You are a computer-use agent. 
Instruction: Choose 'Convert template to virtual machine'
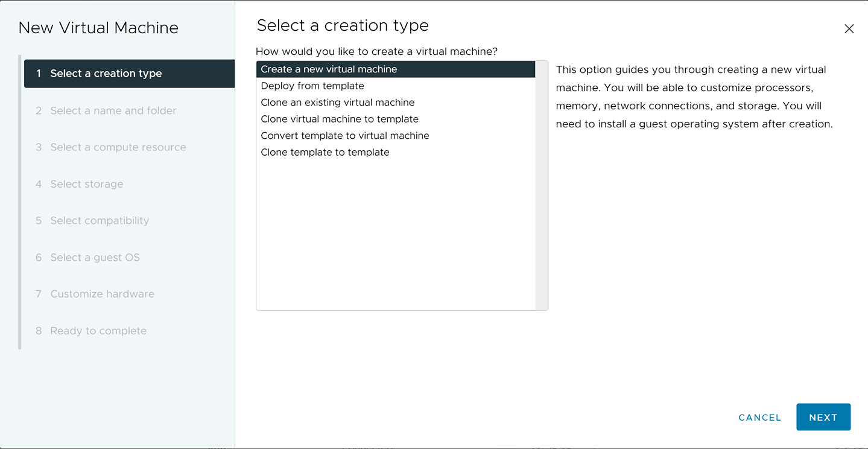(344, 136)
